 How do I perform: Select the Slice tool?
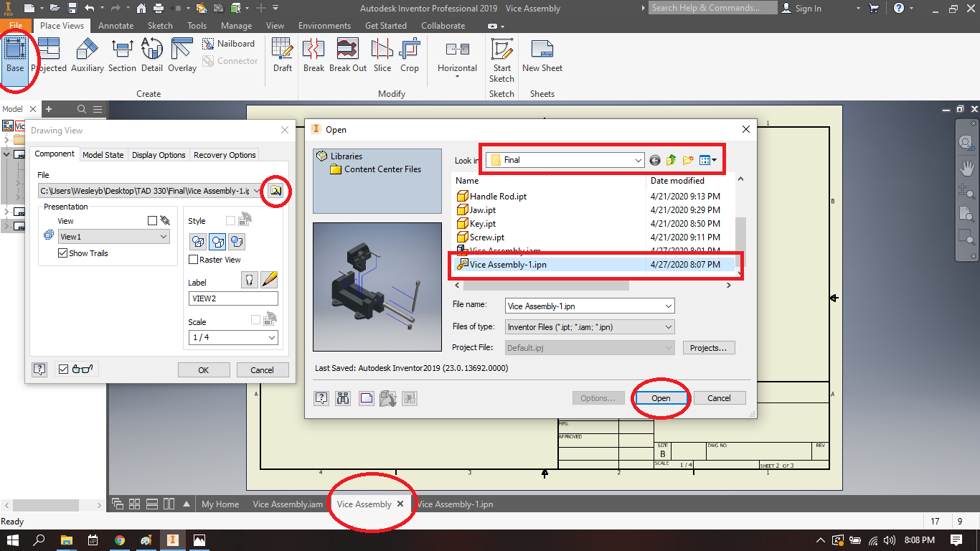(x=382, y=54)
